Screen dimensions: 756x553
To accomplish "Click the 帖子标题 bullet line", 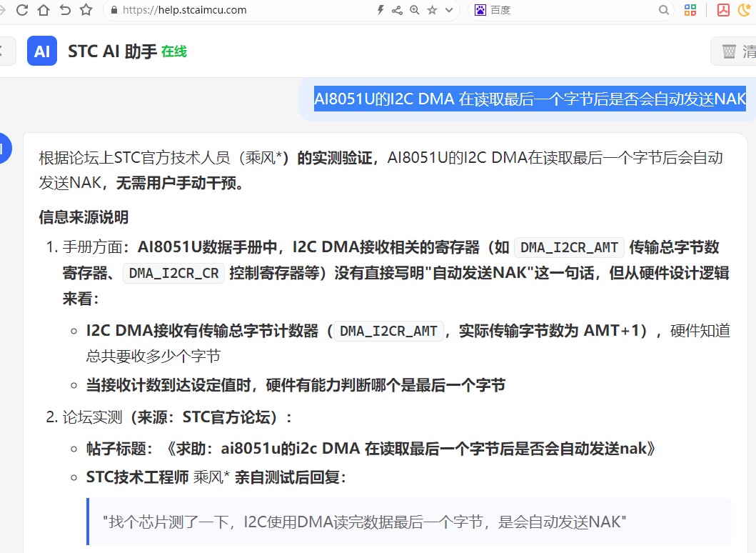I will (371, 449).
